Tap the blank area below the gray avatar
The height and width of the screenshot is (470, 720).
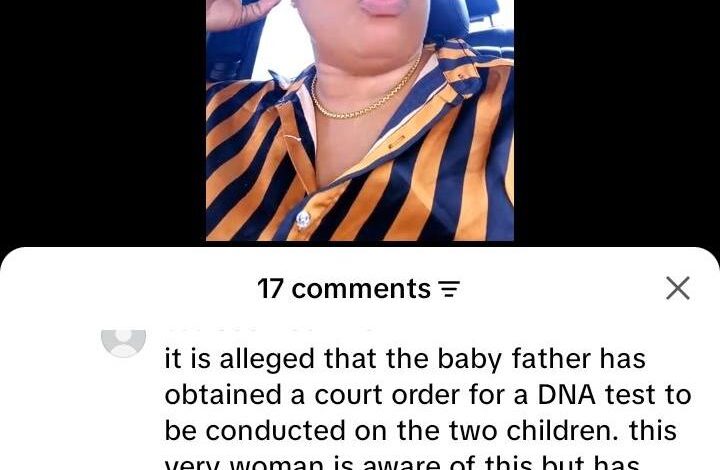pos(124,413)
